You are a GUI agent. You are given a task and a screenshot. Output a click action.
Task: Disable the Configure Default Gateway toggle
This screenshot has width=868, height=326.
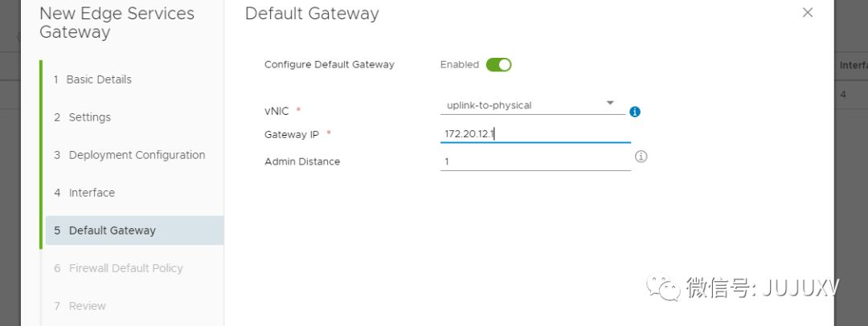[x=498, y=65]
